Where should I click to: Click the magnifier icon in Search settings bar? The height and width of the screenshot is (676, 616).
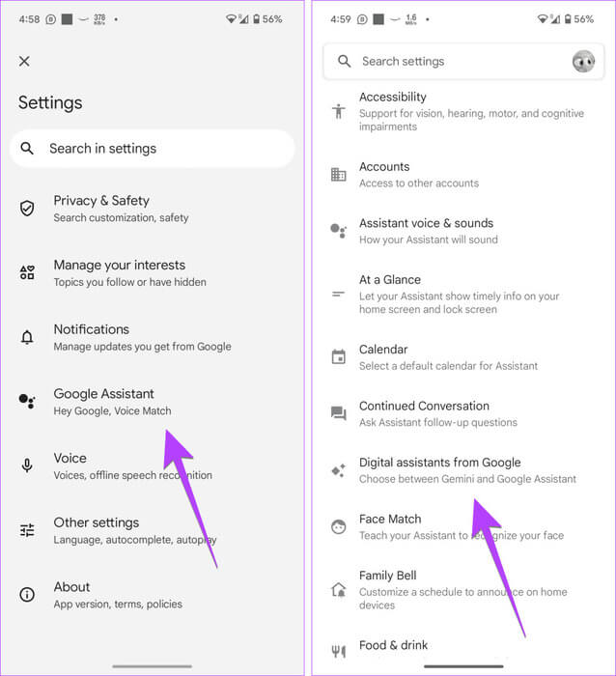344,61
